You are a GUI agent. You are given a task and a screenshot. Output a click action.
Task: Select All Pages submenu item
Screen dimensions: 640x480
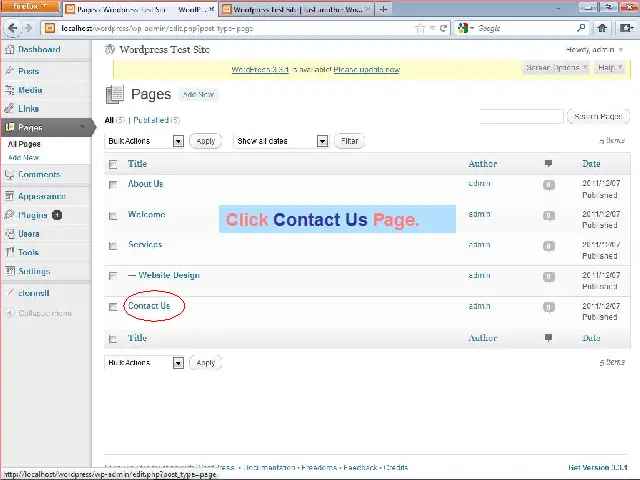point(24,144)
